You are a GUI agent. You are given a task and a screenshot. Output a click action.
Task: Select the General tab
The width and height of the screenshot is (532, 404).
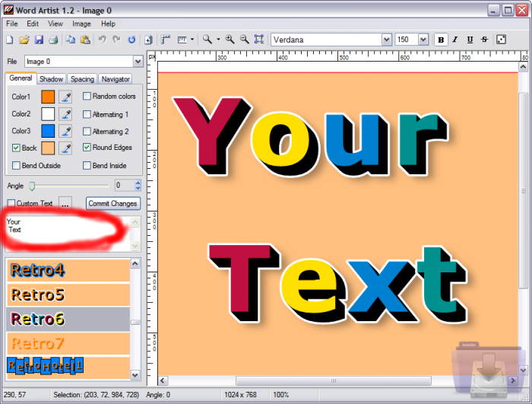click(21, 78)
